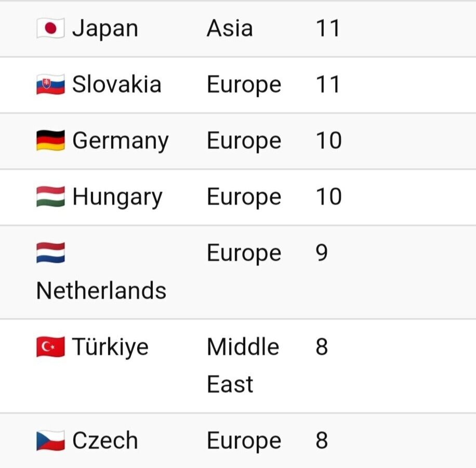
Task: Select the Germany country name
Action: [x=120, y=141]
